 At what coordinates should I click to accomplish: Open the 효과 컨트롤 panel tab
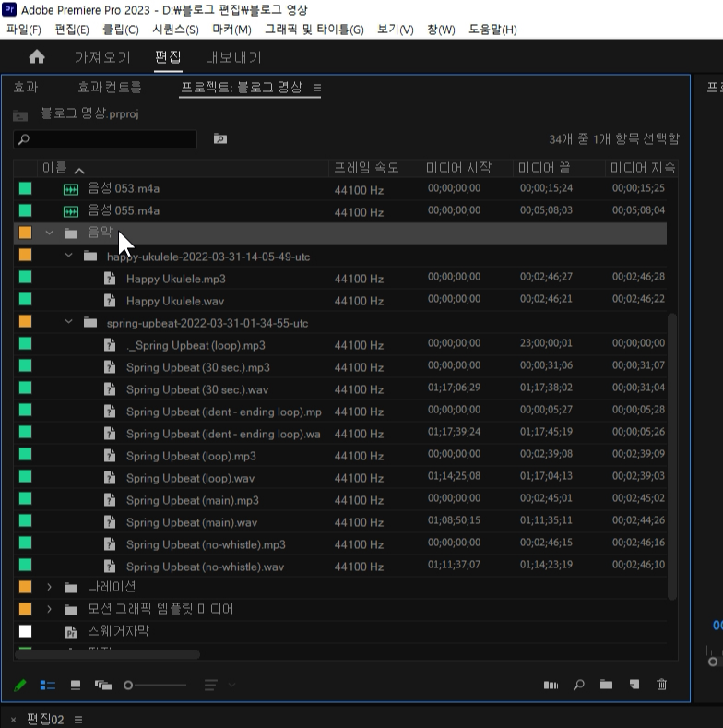coord(110,87)
